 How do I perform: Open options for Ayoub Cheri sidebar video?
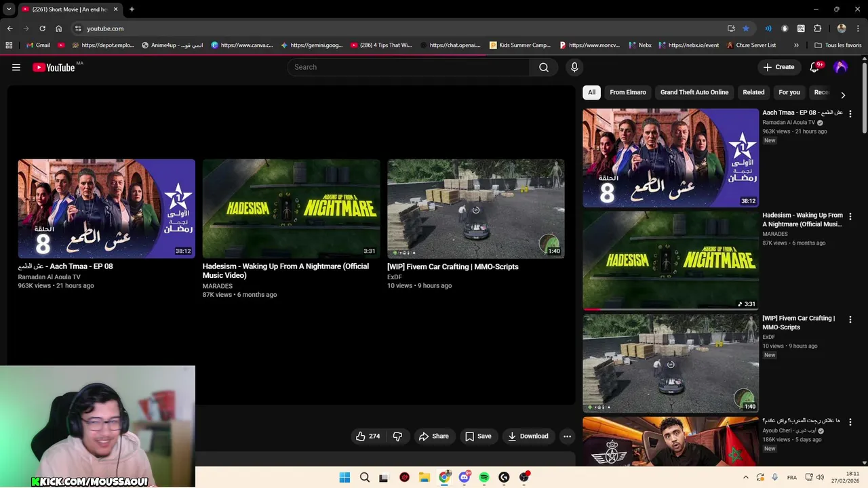point(850,422)
